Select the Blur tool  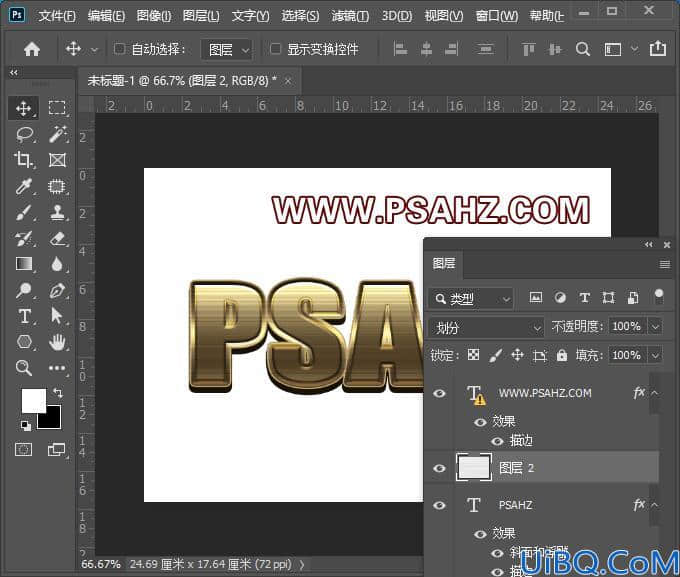pos(57,264)
